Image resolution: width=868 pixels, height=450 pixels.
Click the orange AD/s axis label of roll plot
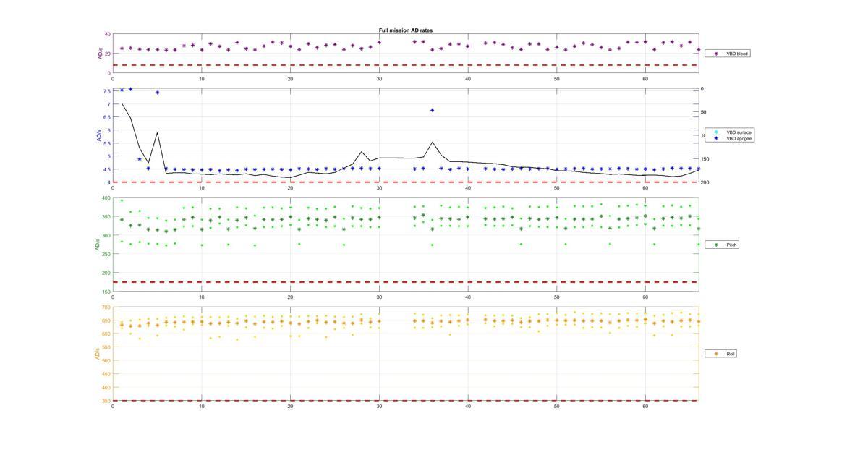[x=96, y=355]
